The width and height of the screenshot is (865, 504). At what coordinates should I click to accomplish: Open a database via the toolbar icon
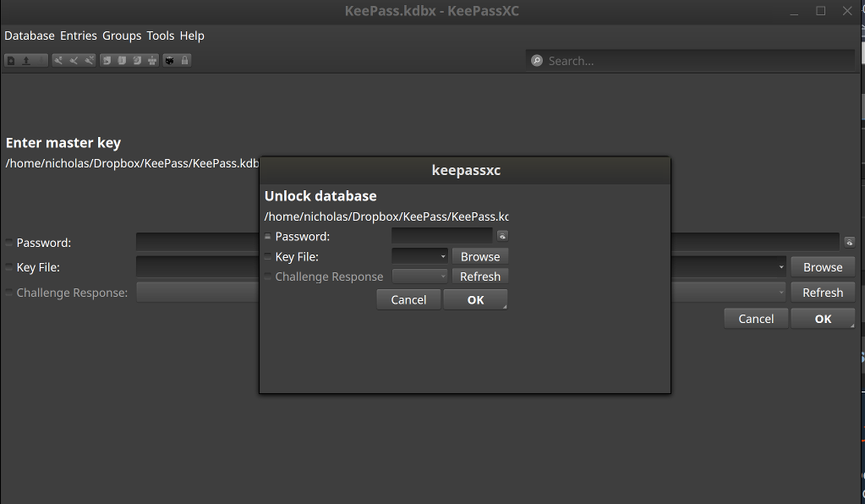26,60
